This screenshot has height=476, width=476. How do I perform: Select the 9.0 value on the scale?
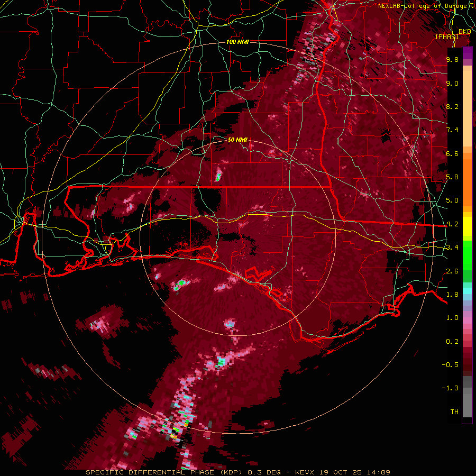(x=452, y=83)
